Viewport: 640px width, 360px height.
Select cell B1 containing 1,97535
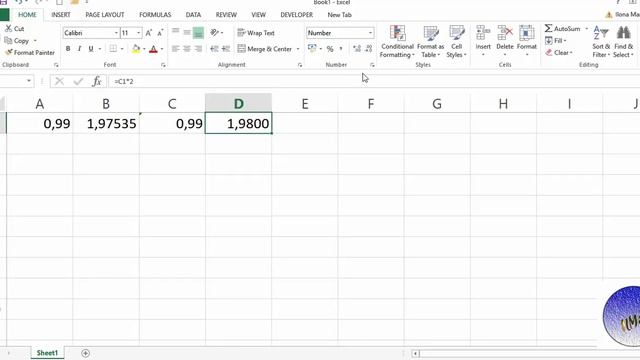pos(106,123)
